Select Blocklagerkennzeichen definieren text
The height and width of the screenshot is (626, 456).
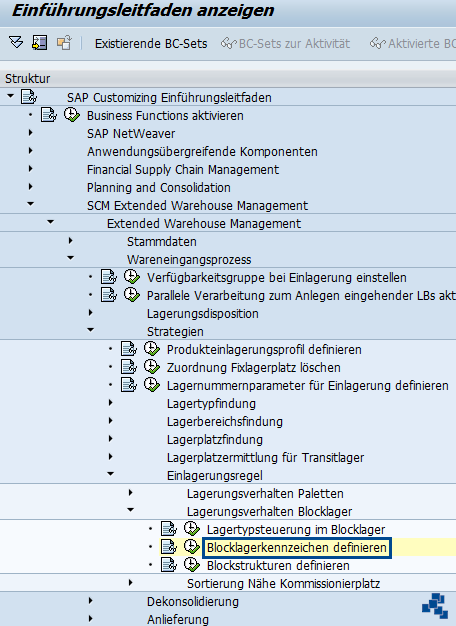pos(297,547)
